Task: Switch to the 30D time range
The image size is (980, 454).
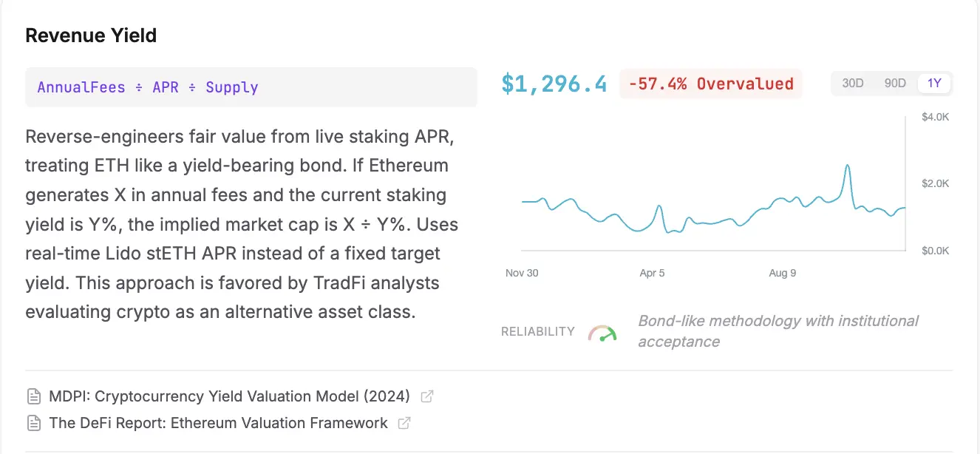Action: click(x=853, y=83)
